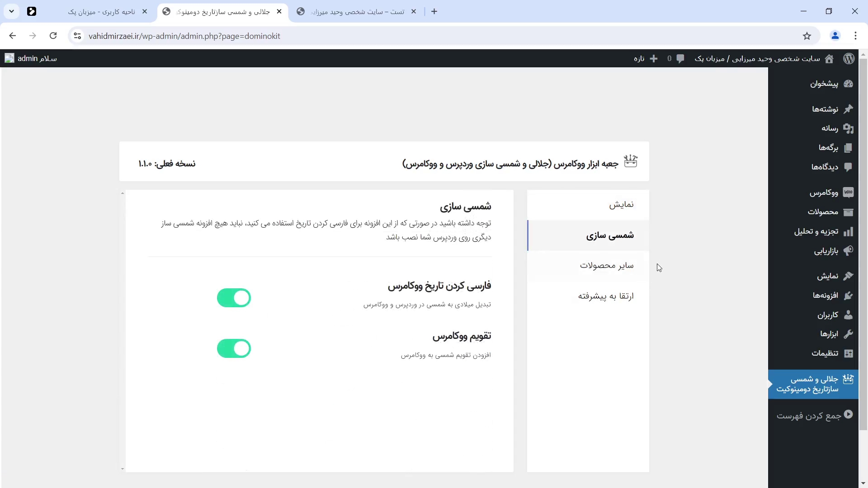The height and width of the screenshot is (488, 868).
Task: Open the سلام admin account link
Action: click(31, 59)
